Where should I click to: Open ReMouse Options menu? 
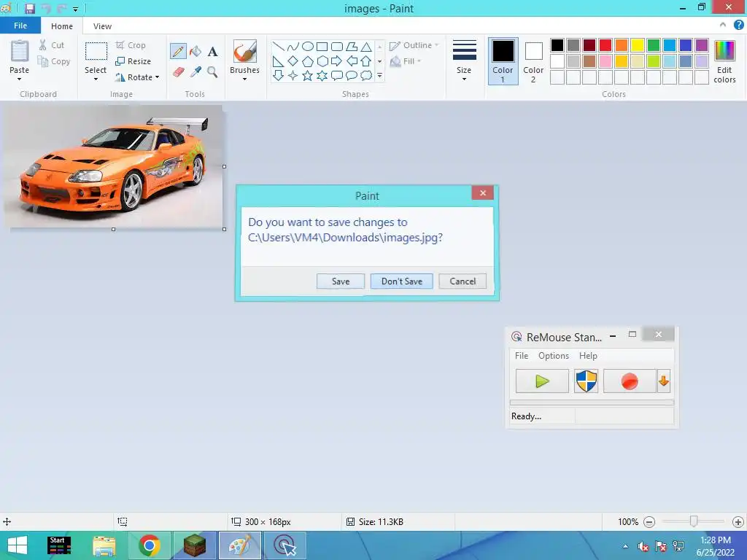click(x=554, y=356)
